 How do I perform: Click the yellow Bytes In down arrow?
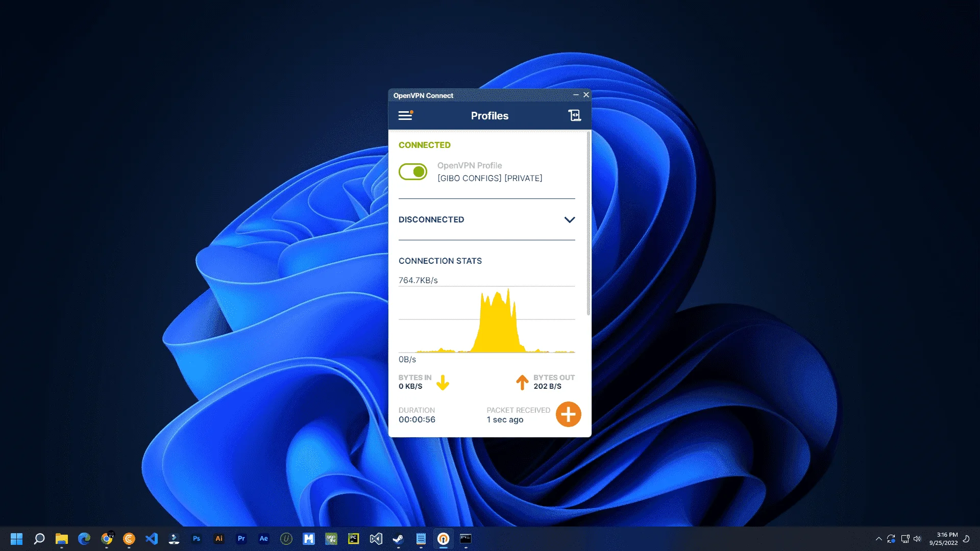[443, 383]
